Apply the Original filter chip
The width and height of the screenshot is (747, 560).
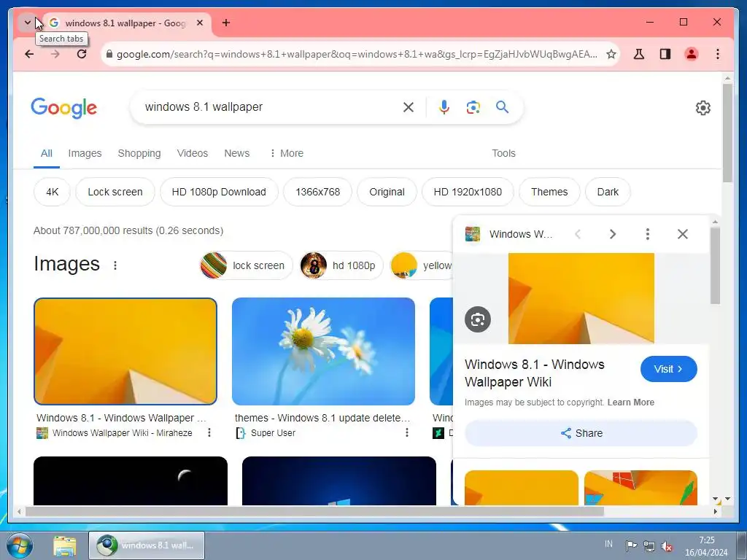[x=387, y=192]
